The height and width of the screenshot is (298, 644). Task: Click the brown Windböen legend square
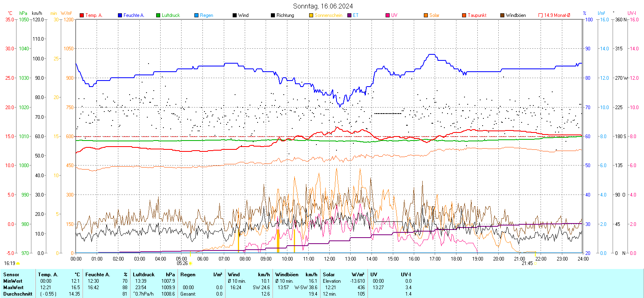[x=502, y=15]
